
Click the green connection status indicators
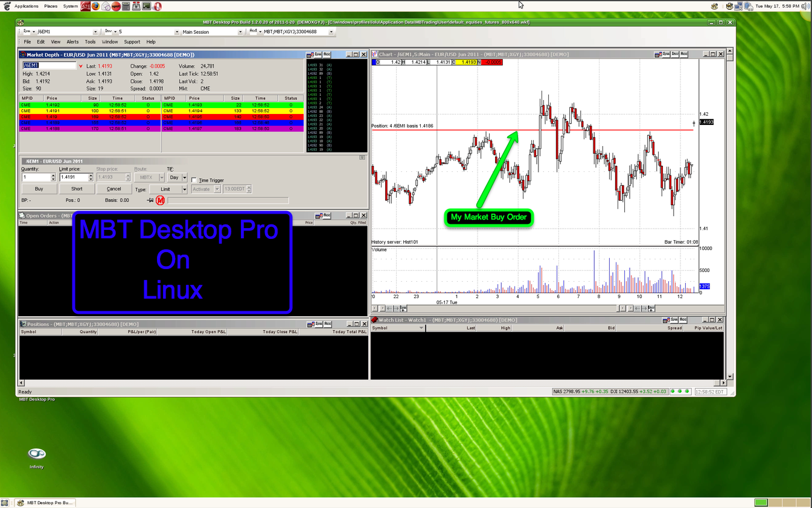[x=680, y=392]
